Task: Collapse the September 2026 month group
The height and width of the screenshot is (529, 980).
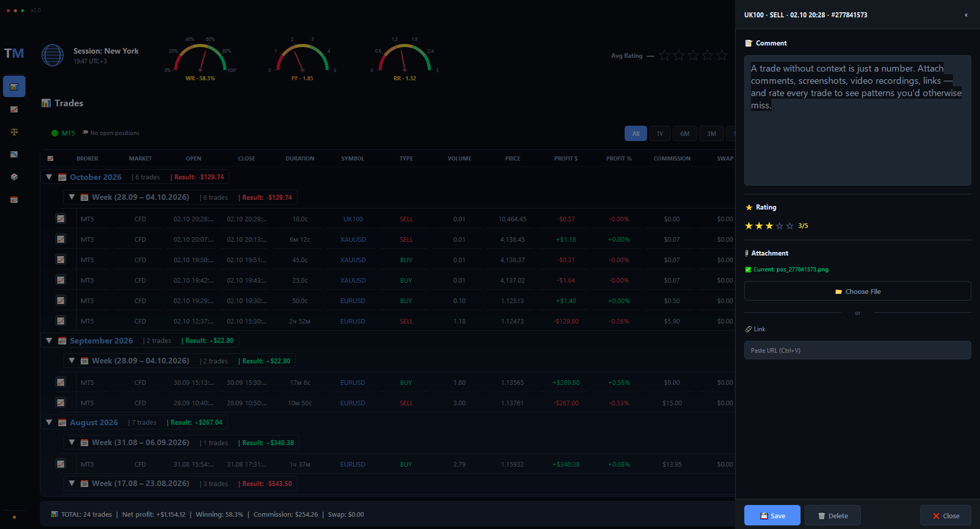Action: 49,340
